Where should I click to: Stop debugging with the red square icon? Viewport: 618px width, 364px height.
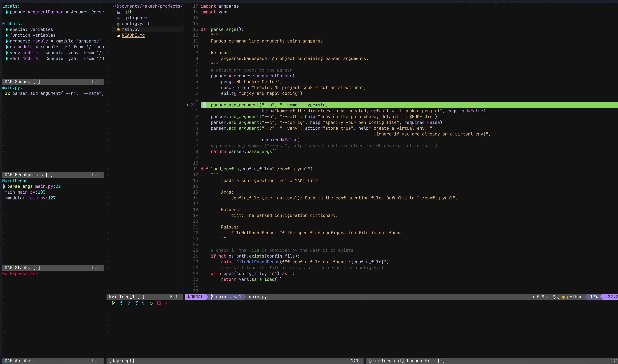[x=159, y=303]
